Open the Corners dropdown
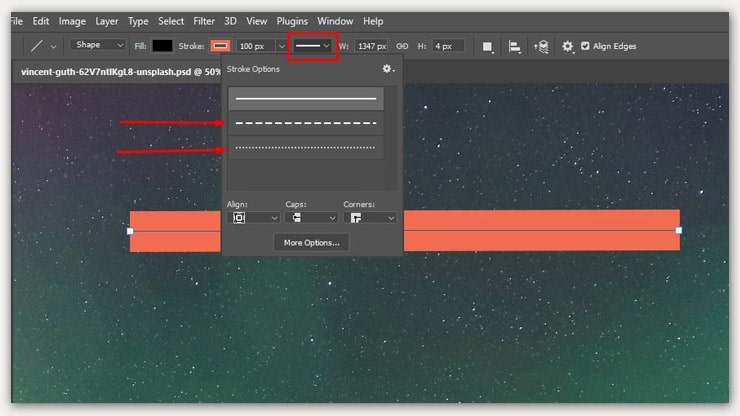The width and height of the screenshot is (740, 416). (x=370, y=218)
